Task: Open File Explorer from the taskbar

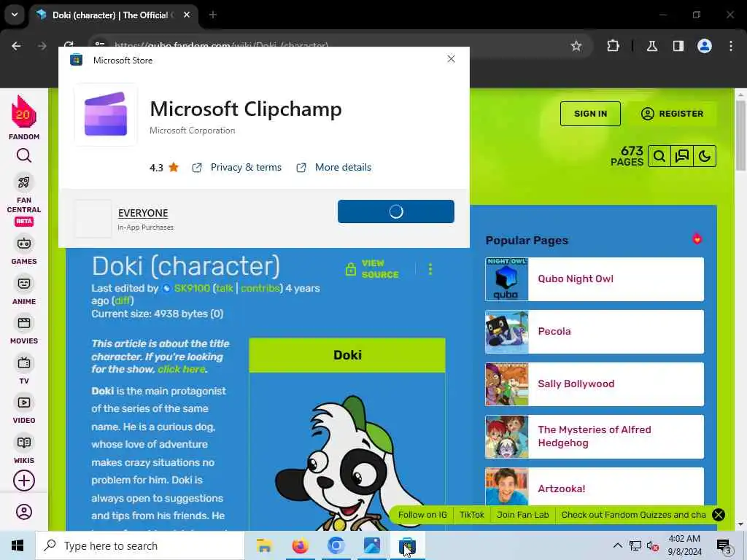Action: coord(264,545)
